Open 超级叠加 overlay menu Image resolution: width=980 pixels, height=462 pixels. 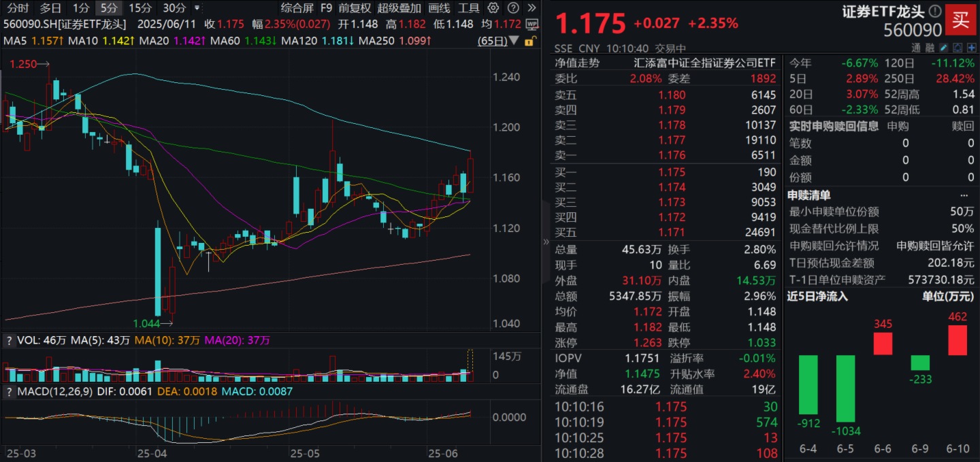(399, 8)
